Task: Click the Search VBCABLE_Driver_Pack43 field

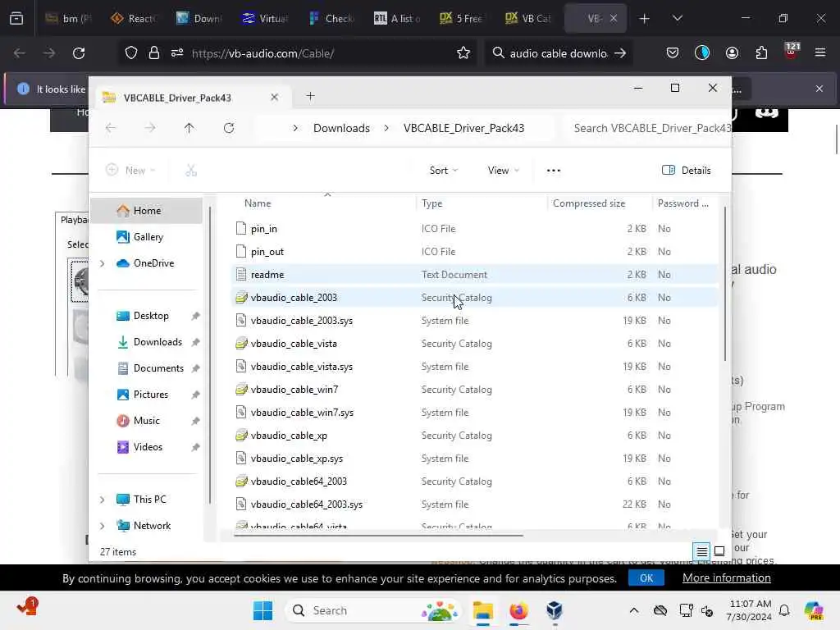Action: tap(647, 128)
